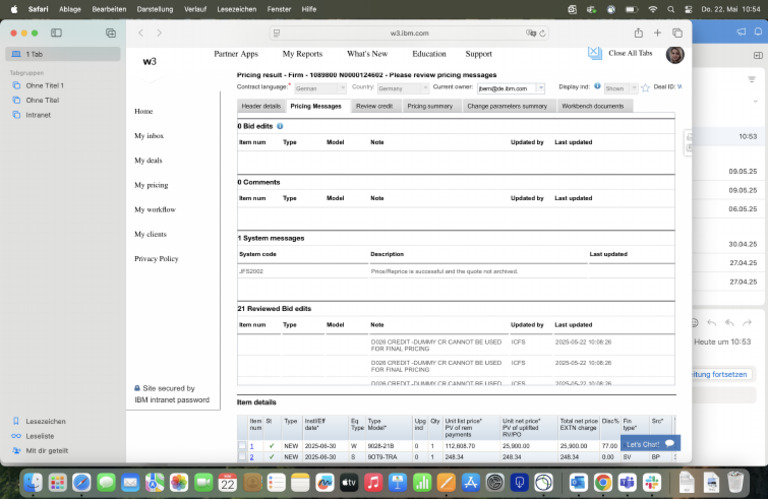The height and width of the screenshot is (499, 768).
Task: Click the page reload icon in address bar
Action: tap(543, 33)
